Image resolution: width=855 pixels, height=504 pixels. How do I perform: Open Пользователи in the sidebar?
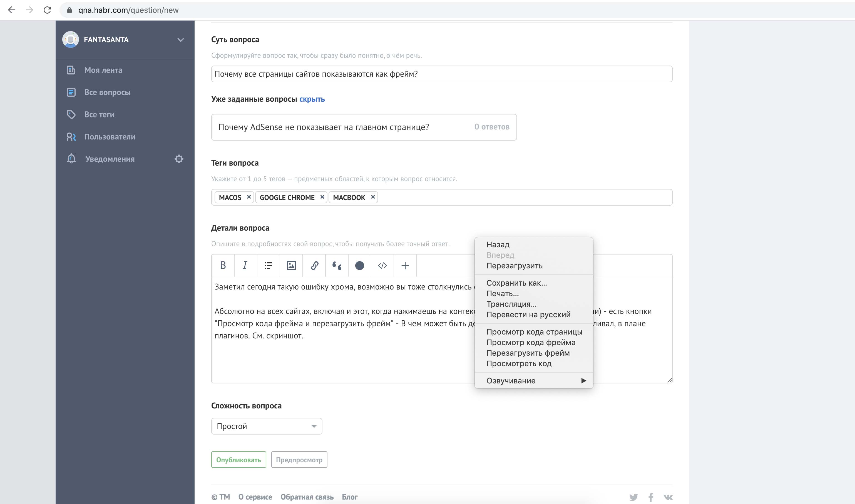110,136
